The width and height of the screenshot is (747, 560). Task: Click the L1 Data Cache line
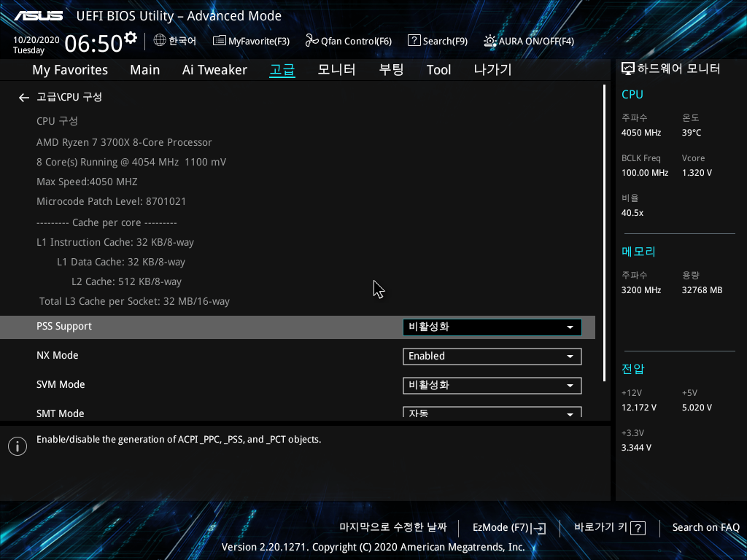coord(121,262)
